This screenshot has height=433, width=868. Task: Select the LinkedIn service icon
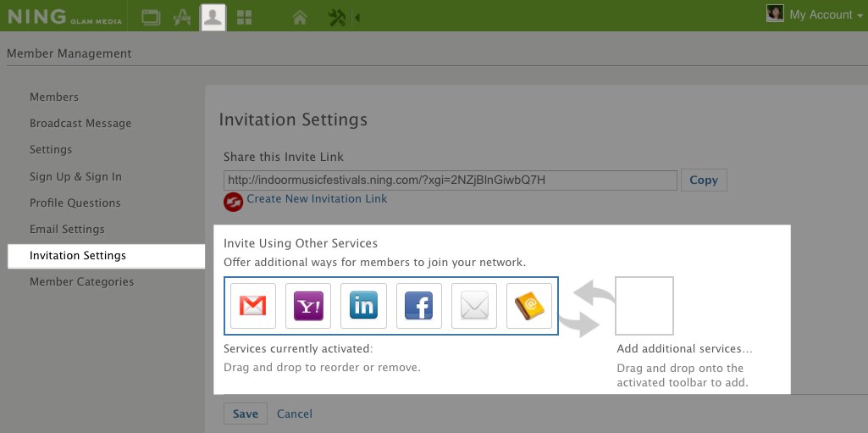click(x=363, y=306)
